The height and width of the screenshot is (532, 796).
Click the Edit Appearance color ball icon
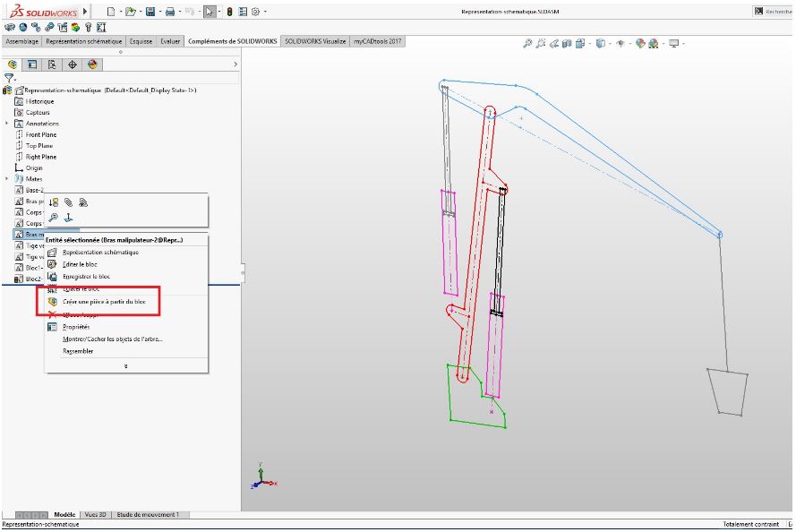tap(640, 44)
